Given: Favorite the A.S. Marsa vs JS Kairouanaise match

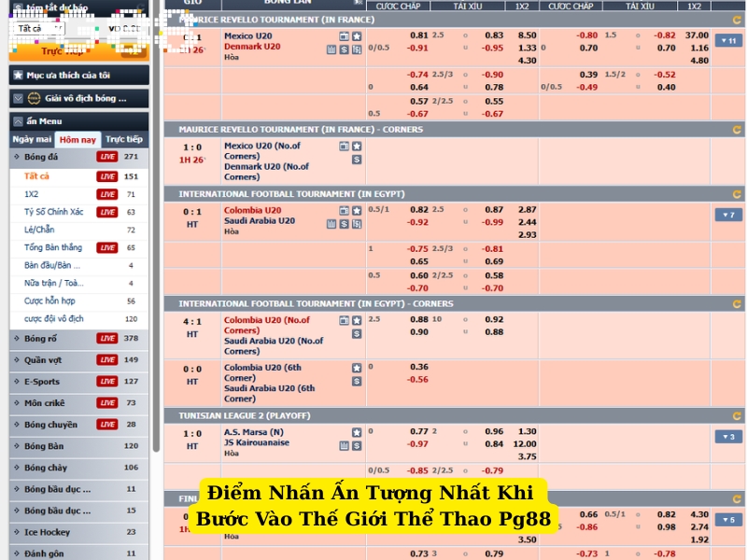Looking at the screenshot, I should (357, 432).
